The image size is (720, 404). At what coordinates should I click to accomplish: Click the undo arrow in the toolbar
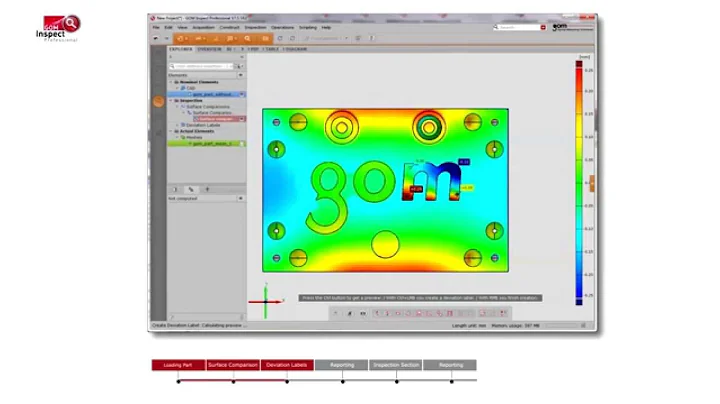[x=156, y=39]
